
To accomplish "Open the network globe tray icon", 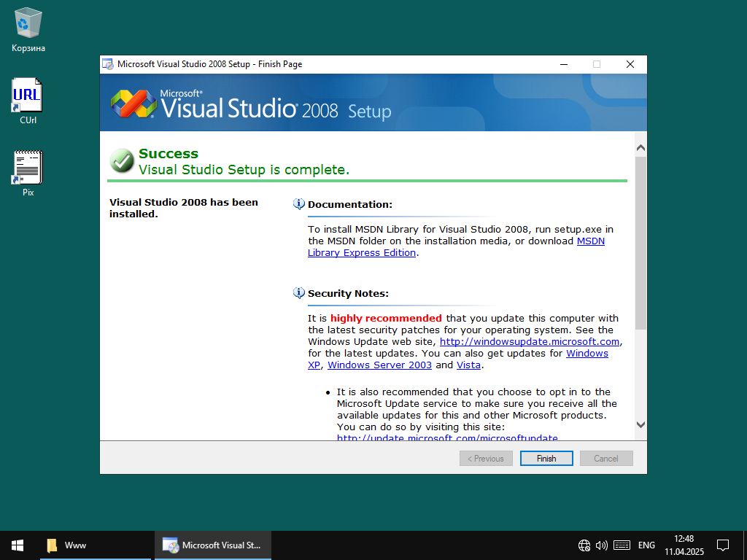I will pyautogui.click(x=584, y=545).
